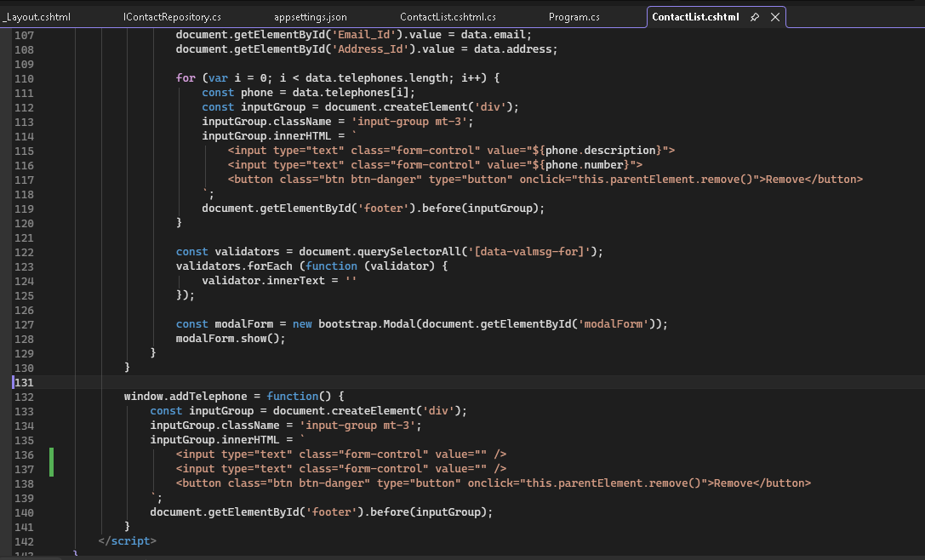Click line 136 empty value input markup
The height and width of the screenshot is (560, 925).
(x=341, y=454)
